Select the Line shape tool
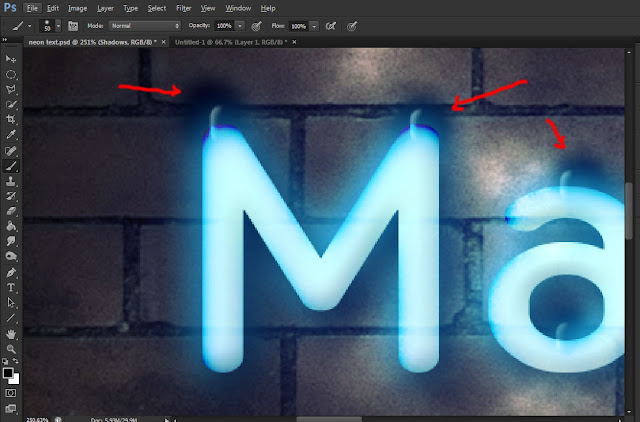The height and width of the screenshot is (422, 640). [11, 318]
